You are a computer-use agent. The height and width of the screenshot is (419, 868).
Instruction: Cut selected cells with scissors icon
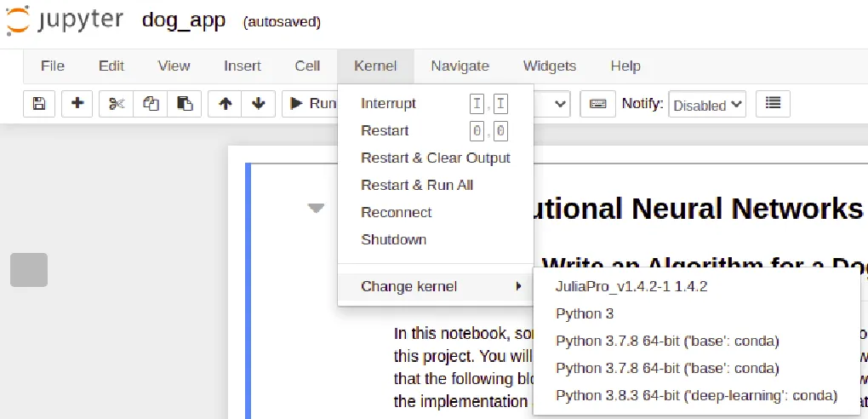117,104
